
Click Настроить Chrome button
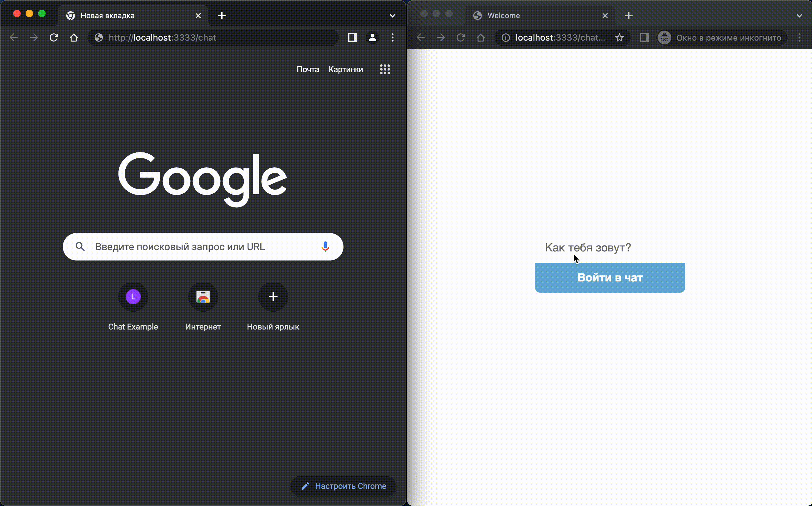pyautogui.click(x=343, y=486)
